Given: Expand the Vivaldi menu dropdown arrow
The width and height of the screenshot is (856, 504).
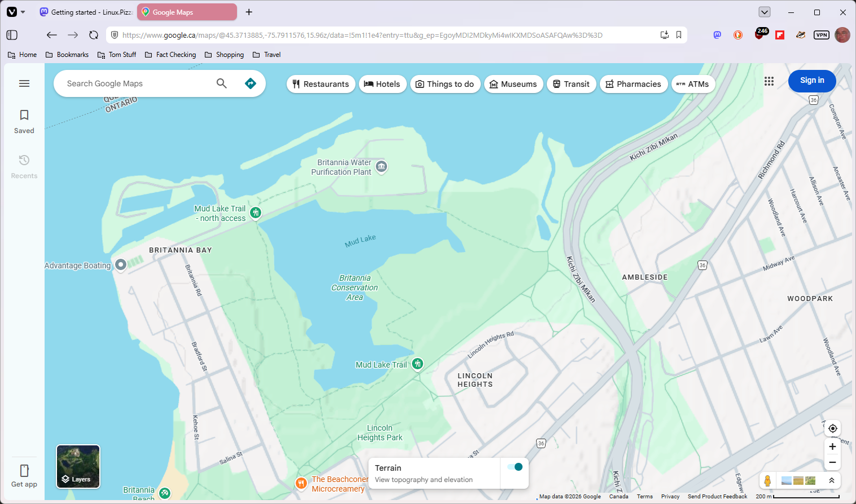Looking at the screenshot, I should coord(23,12).
